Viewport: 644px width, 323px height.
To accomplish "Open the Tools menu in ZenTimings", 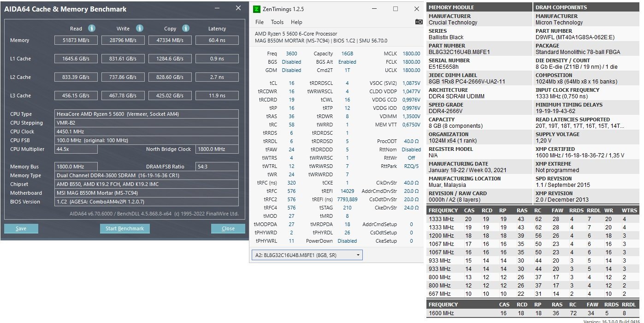I will point(277,22).
